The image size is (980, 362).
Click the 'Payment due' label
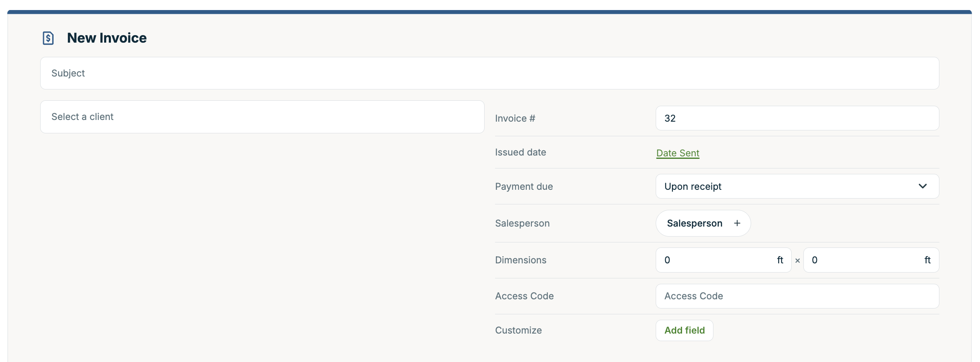pos(523,186)
